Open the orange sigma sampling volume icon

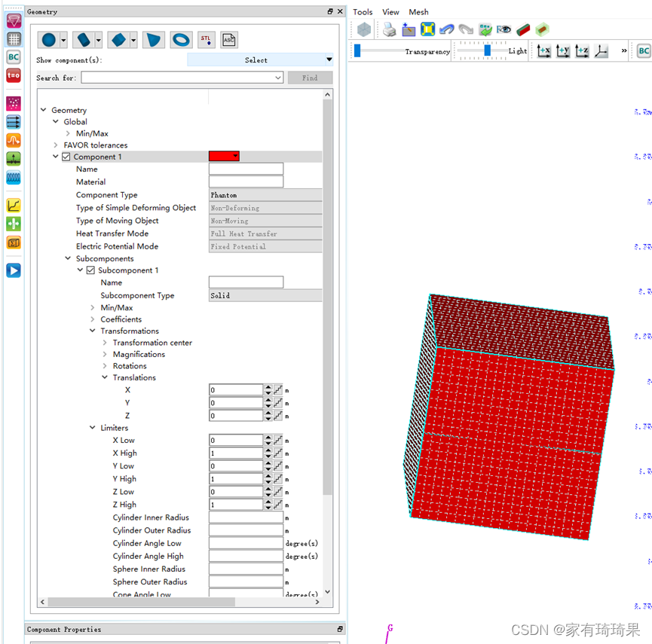pos(14,243)
